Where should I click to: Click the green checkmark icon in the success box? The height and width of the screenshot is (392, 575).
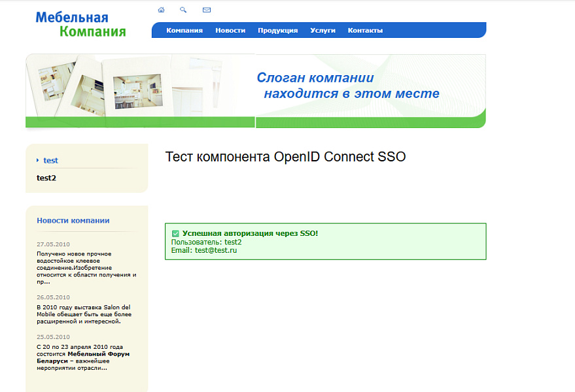click(x=175, y=232)
